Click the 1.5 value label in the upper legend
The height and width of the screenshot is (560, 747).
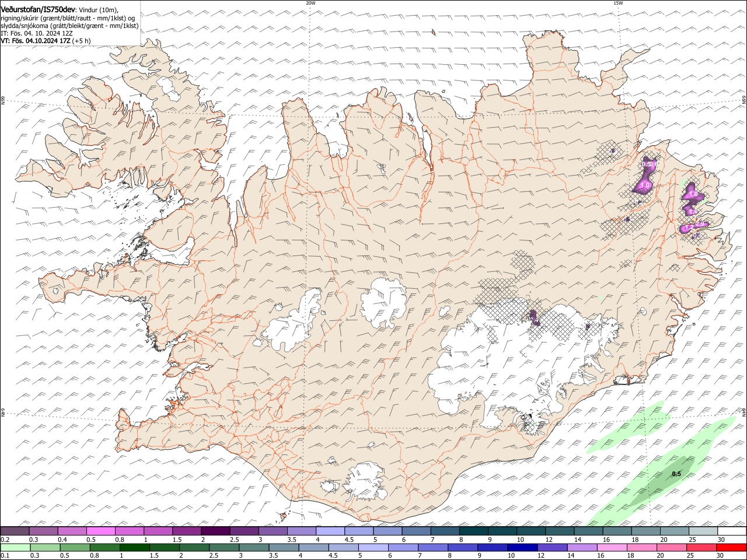[x=176, y=540]
